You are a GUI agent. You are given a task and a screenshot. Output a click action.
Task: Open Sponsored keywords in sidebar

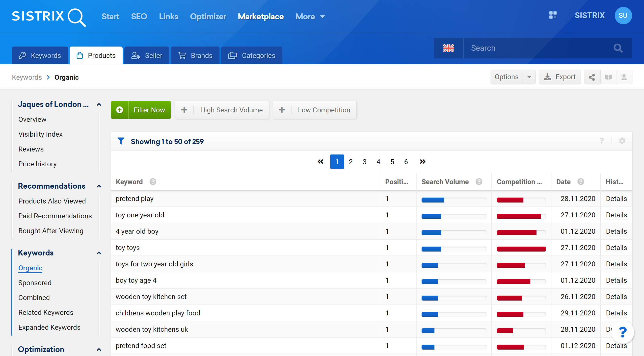(35, 283)
